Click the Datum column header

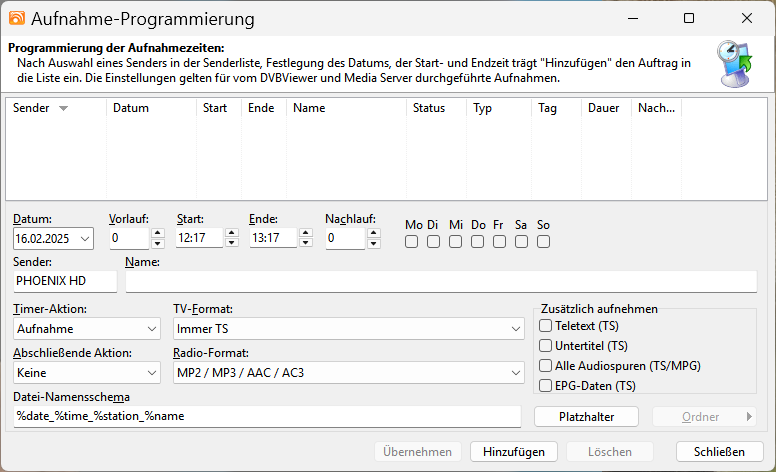150,108
